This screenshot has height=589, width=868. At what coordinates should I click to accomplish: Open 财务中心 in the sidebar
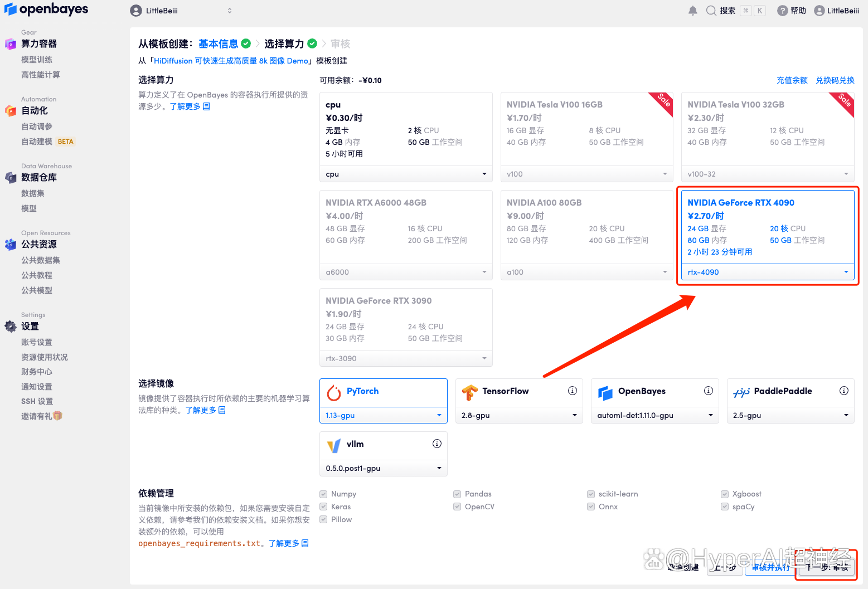click(x=37, y=372)
